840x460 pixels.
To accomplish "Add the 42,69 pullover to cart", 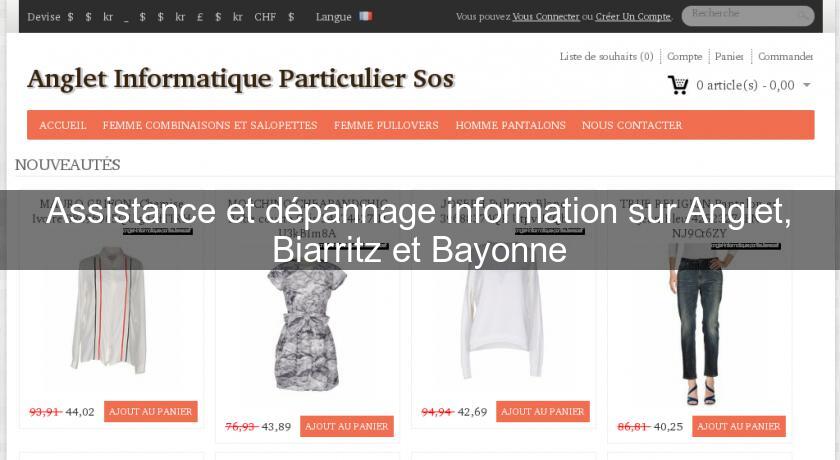I will (543, 411).
